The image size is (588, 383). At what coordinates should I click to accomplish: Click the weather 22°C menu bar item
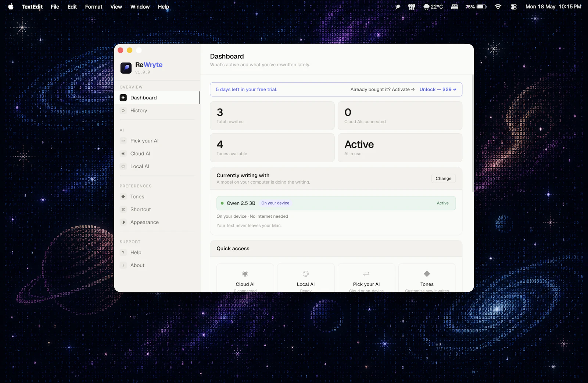point(433,7)
